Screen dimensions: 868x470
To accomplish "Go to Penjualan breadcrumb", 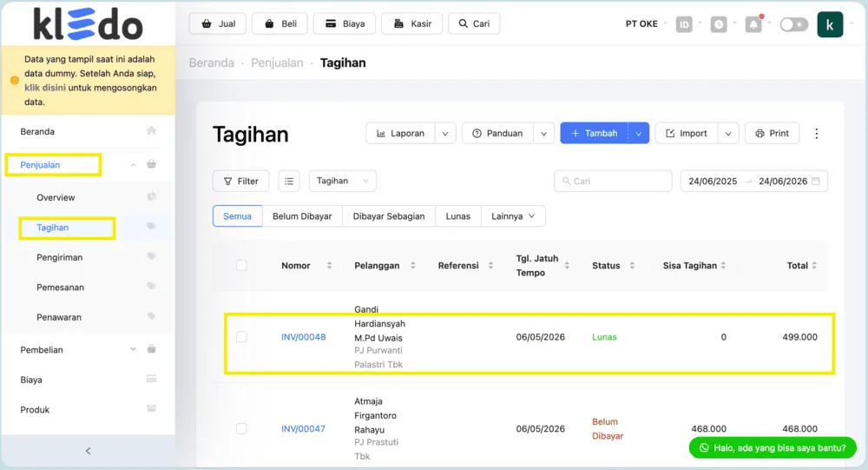I will pos(277,63).
